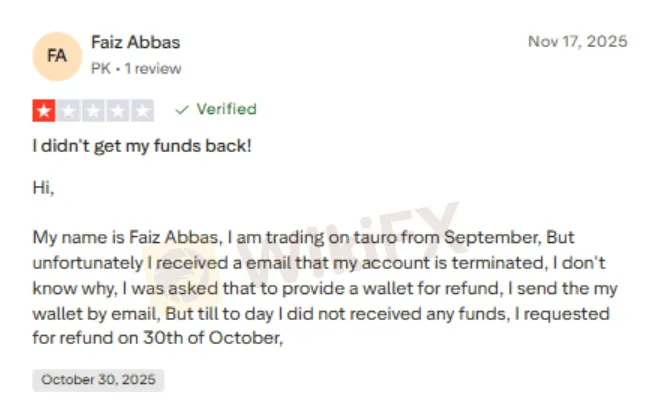
Task: Open Faiz Abbas reviewer profile name
Action: 135,43
